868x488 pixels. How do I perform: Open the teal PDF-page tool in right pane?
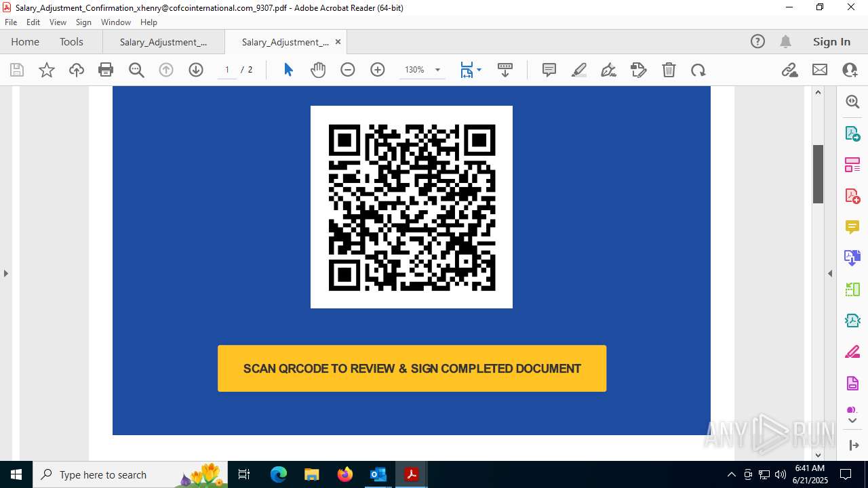click(x=852, y=321)
